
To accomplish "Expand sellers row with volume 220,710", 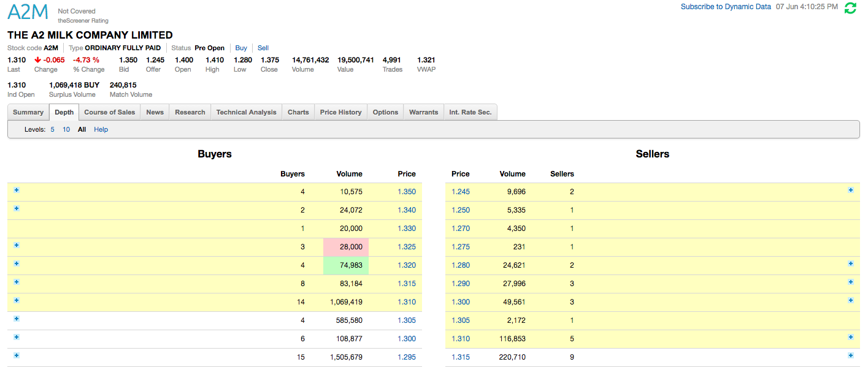I will pyautogui.click(x=851, y=355).
